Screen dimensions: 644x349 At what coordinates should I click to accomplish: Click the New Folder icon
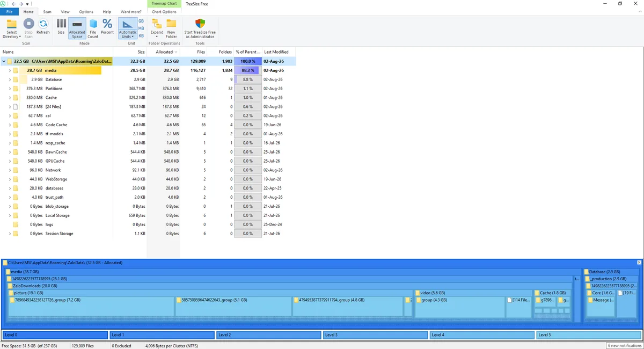coord(171,24)
